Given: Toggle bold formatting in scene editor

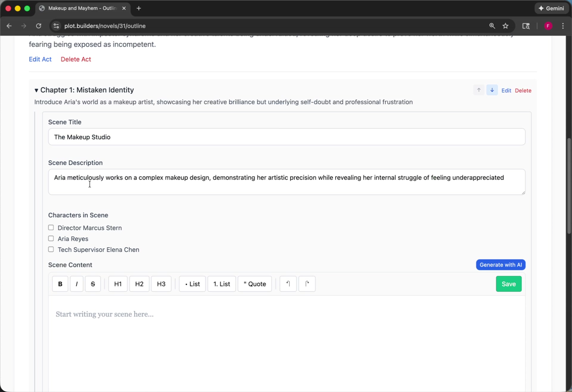Looking at the screenshot, I should click(x=60, y=284).
